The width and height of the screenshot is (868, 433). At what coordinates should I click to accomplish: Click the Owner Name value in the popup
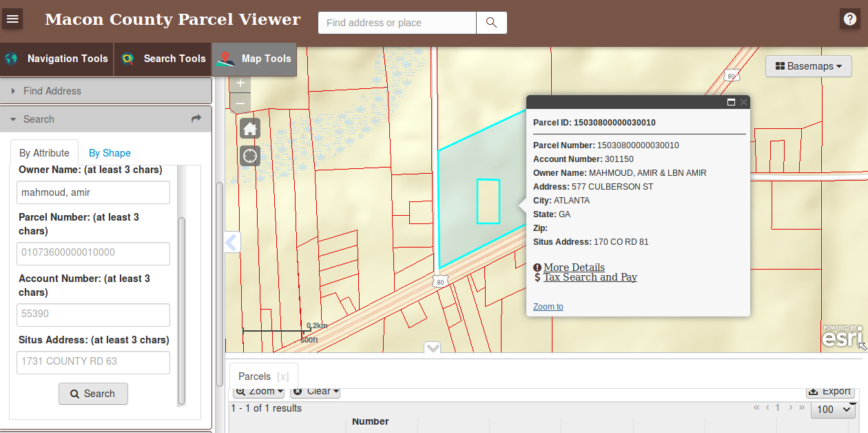tap(648, 173)
